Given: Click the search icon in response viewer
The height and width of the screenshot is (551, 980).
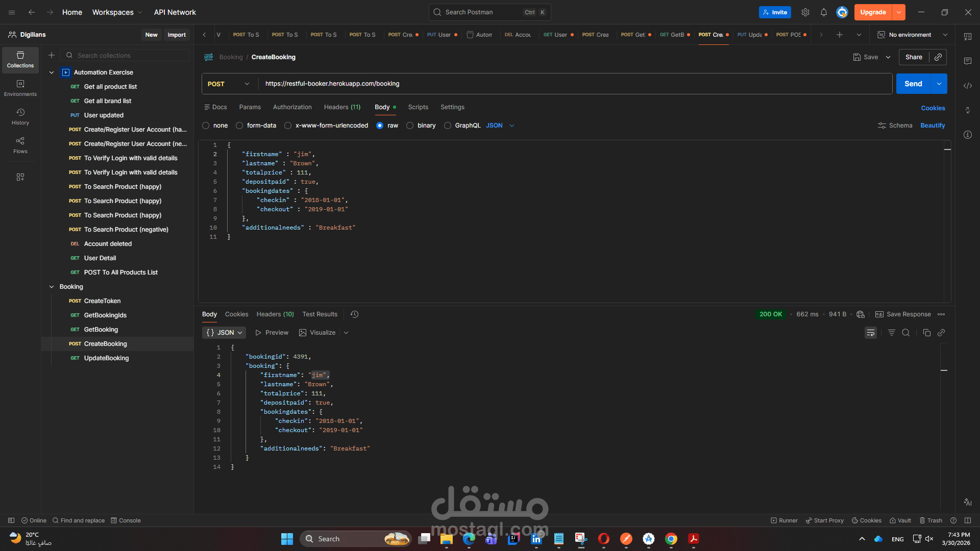Looking at the screenshot, I should 906,332.
